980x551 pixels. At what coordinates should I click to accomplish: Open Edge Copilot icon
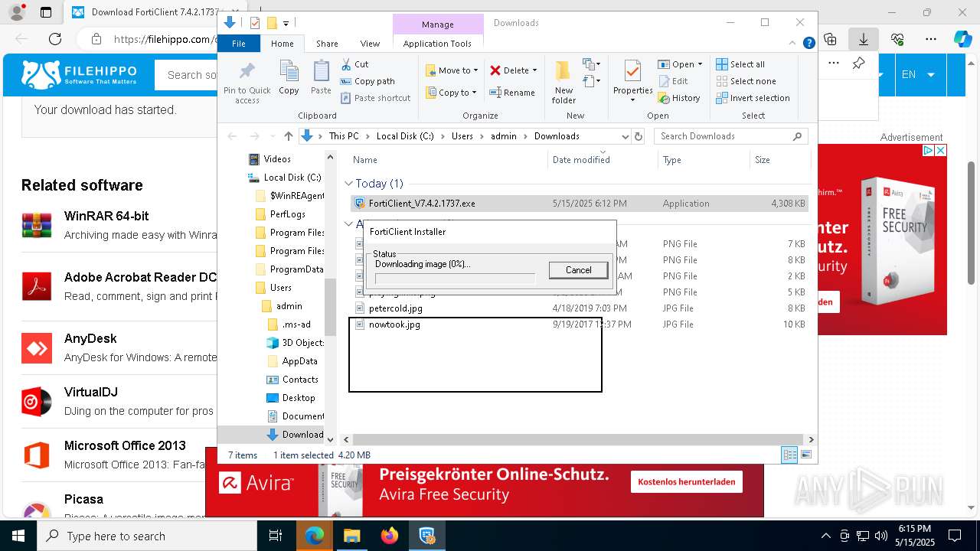[x=962, y=39]
